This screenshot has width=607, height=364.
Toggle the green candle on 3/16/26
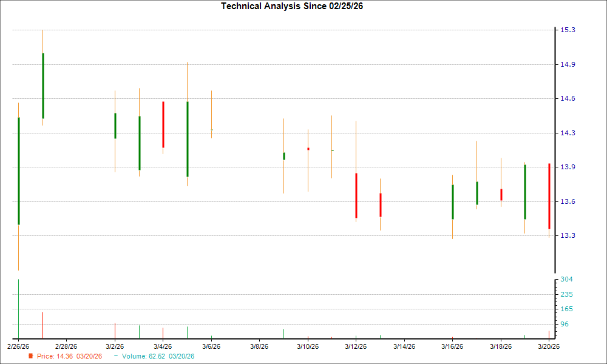(453, 200)
